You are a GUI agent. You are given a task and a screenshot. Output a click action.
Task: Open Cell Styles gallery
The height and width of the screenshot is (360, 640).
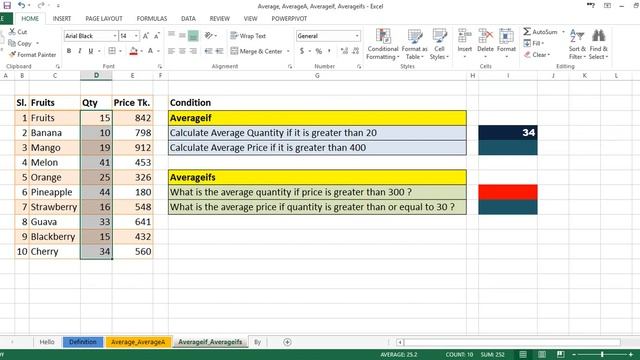(439, 44)
